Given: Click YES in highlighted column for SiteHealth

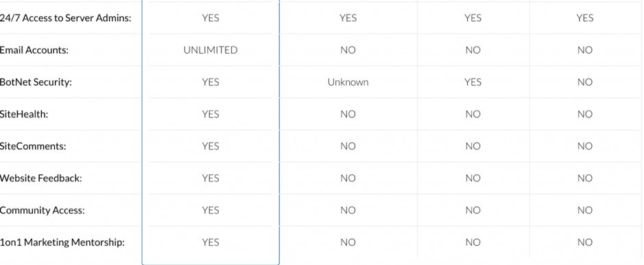Looking at the screenshot, I should coord(211,114).
